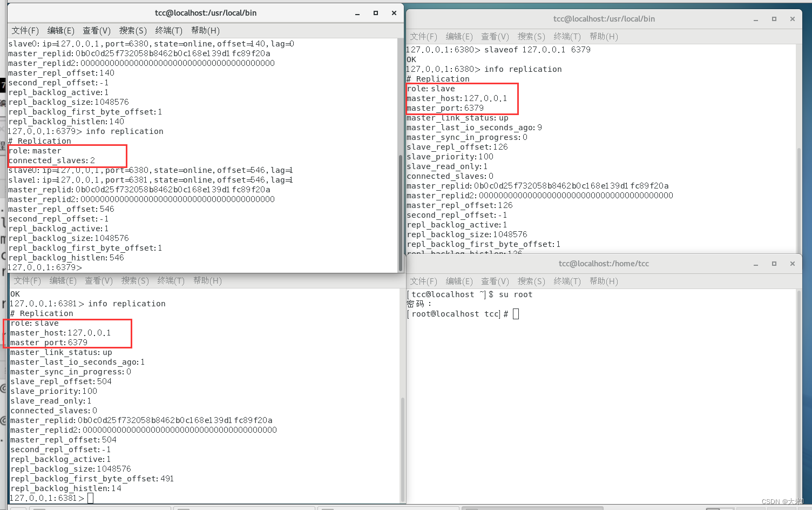Open 搜索(S) menu in the /home/tcc terminal

point(531,281)
